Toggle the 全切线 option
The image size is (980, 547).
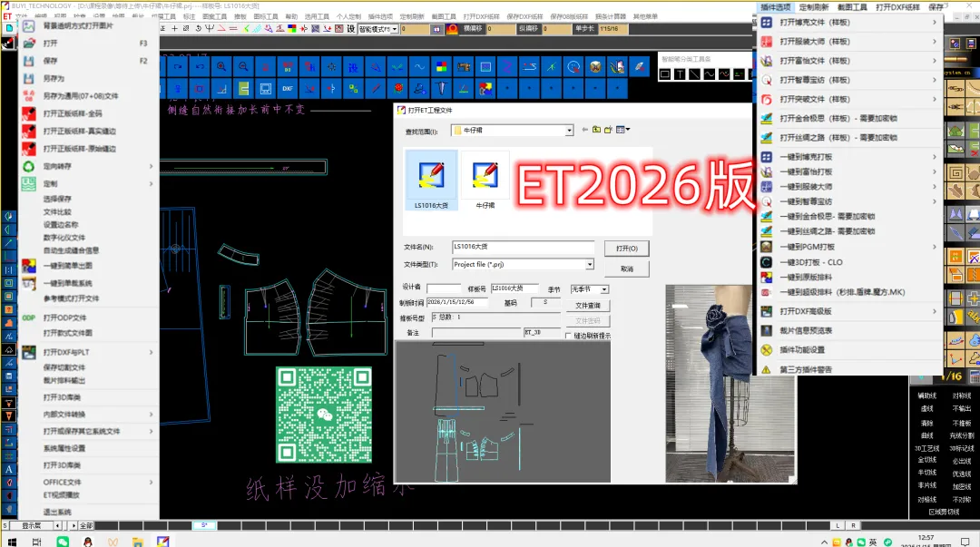926,460
